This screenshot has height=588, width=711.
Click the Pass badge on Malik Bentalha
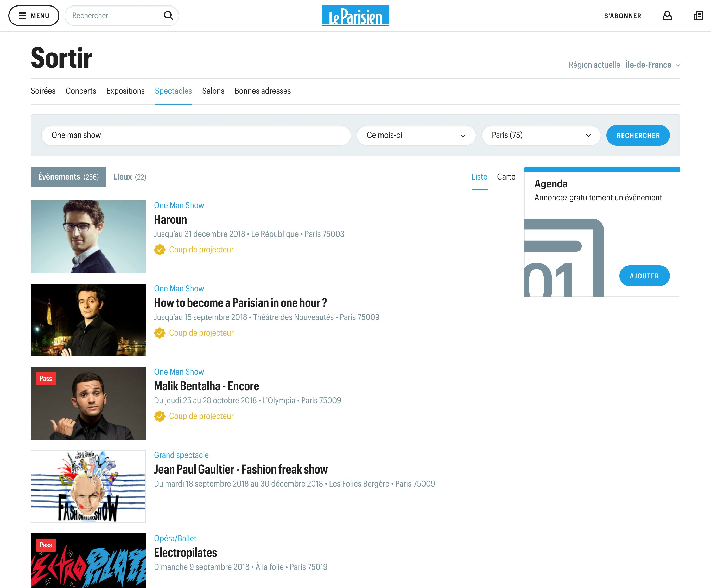pos(46,379)
